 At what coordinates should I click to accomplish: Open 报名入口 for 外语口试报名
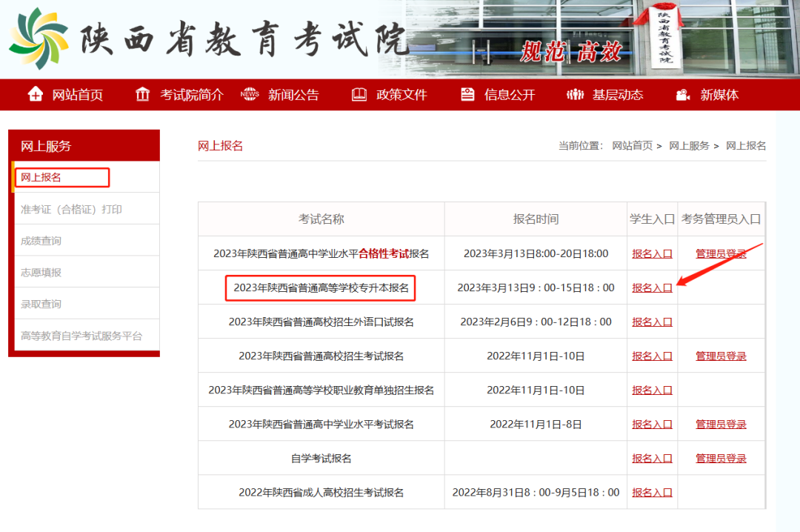tap(652, 322)
